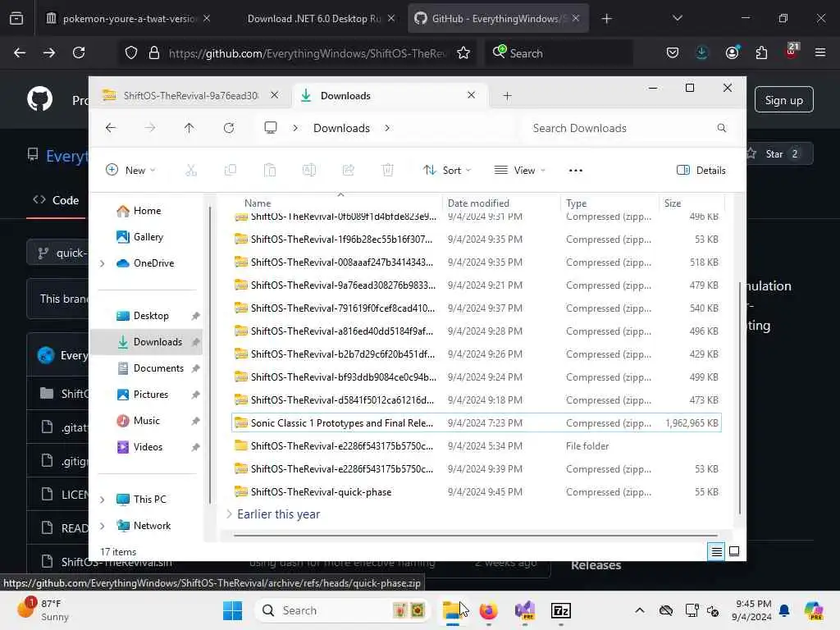Switch to details list view layout
The width and height of the screenshot is (840, 630).
[716, 552]
